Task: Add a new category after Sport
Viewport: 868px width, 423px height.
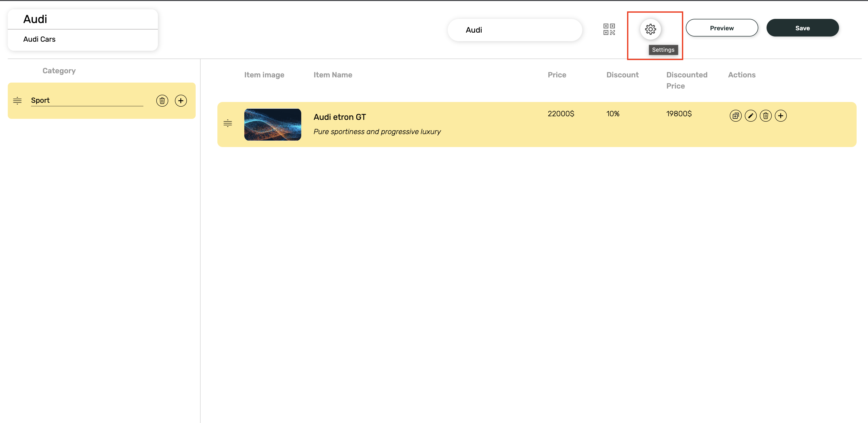Action: click(181, 101)
